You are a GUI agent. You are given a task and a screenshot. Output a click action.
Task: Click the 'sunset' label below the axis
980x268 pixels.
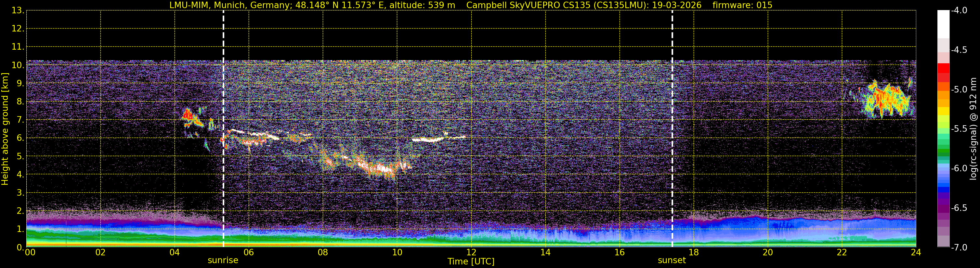672,261
